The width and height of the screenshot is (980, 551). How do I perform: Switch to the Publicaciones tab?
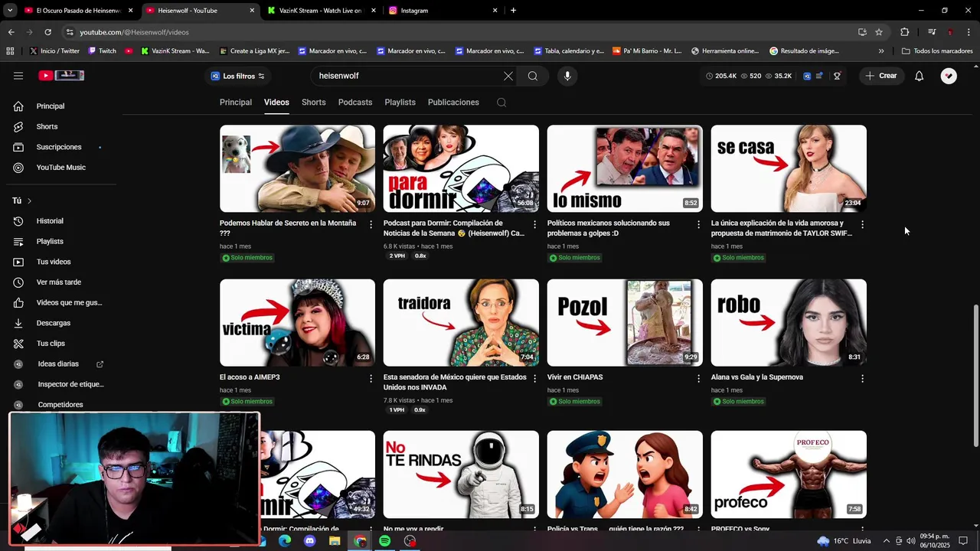tap(453, 102)
